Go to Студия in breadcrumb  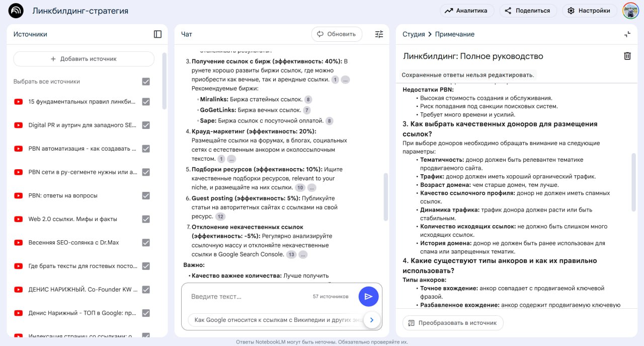(414, 34)
